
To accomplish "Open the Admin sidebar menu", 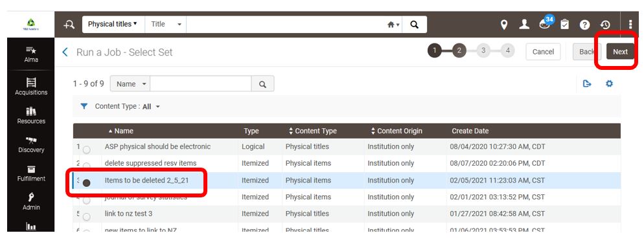I will coord(31,202).
